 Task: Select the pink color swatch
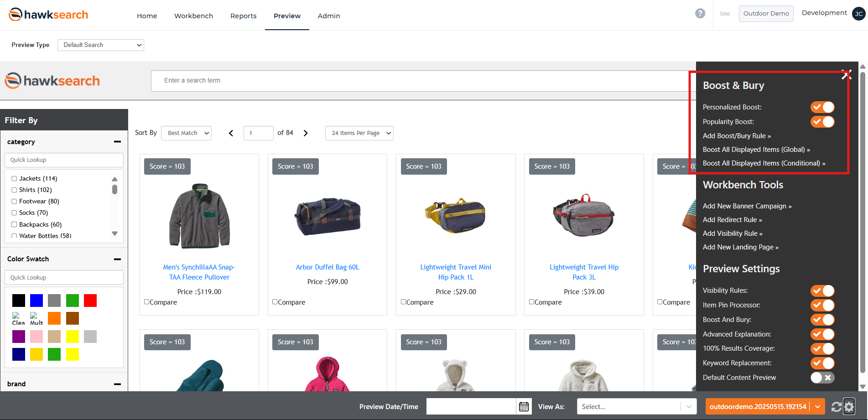(x=36, y=337)
